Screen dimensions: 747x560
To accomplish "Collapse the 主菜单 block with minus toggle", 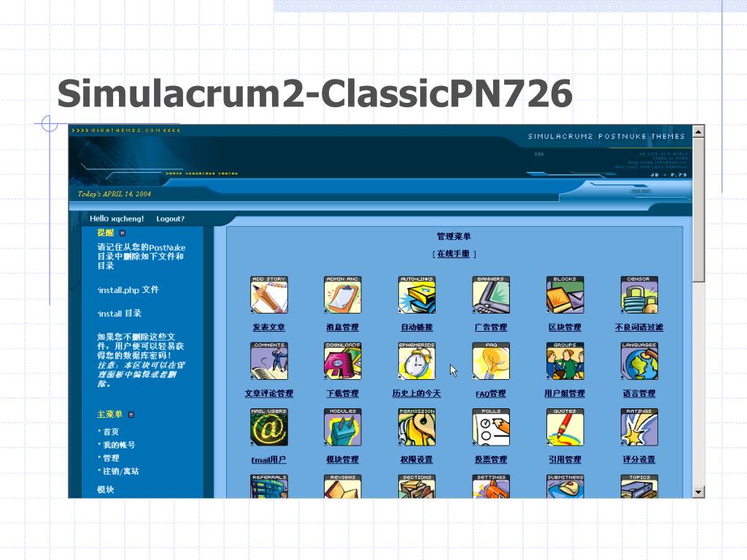I will point(131,415).
